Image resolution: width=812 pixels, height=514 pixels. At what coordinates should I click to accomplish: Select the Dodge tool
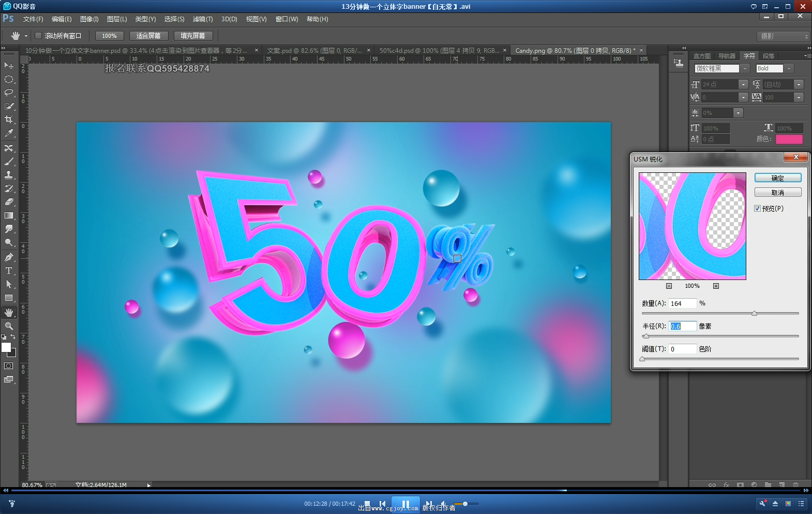[9, 242]
